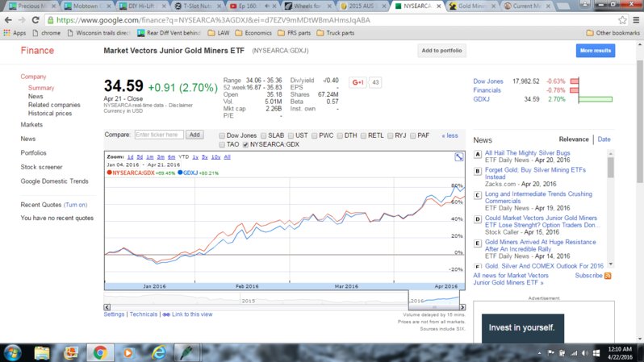Set chart zoom to All

tap(227, 156)
